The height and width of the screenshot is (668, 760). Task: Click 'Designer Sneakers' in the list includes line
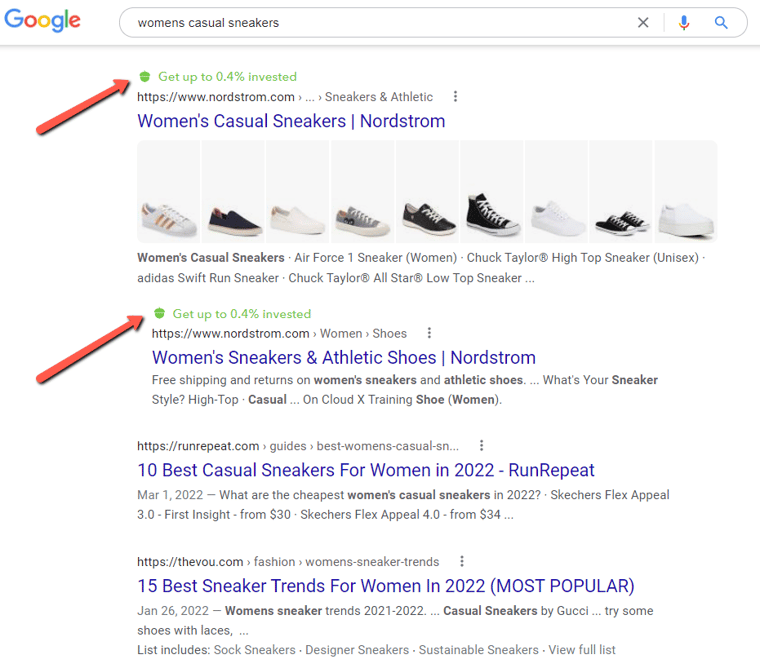357,650
